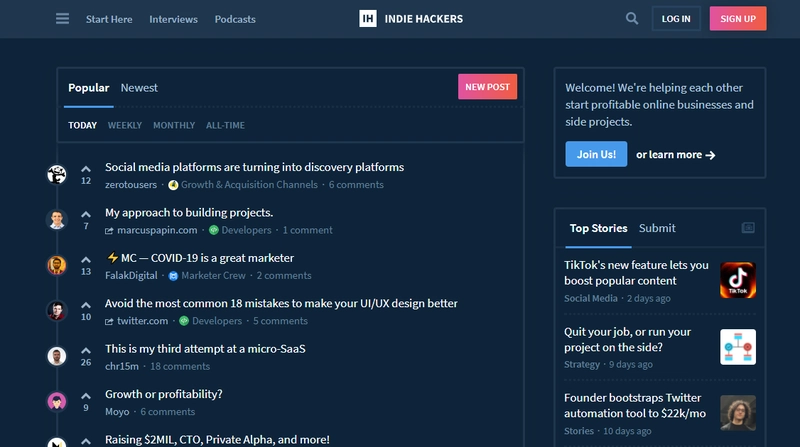The height and width of the screenshot is (447, 800).
Task: Open FalakDigital user avatar
Action: click(x=57, y=265)
